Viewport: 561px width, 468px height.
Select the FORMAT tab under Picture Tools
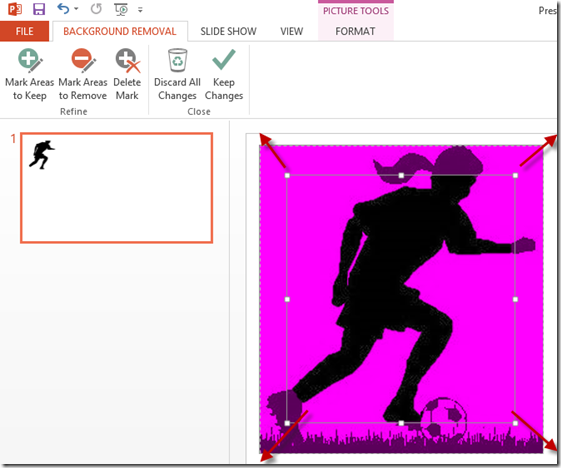pyautogui.click(x=355, y=31)
